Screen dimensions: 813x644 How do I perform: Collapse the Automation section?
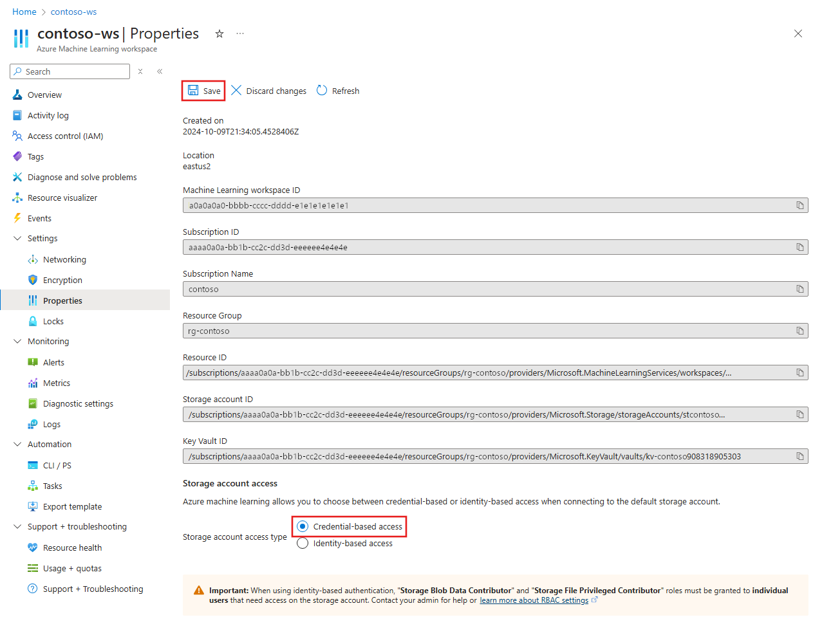pos(17,444)
